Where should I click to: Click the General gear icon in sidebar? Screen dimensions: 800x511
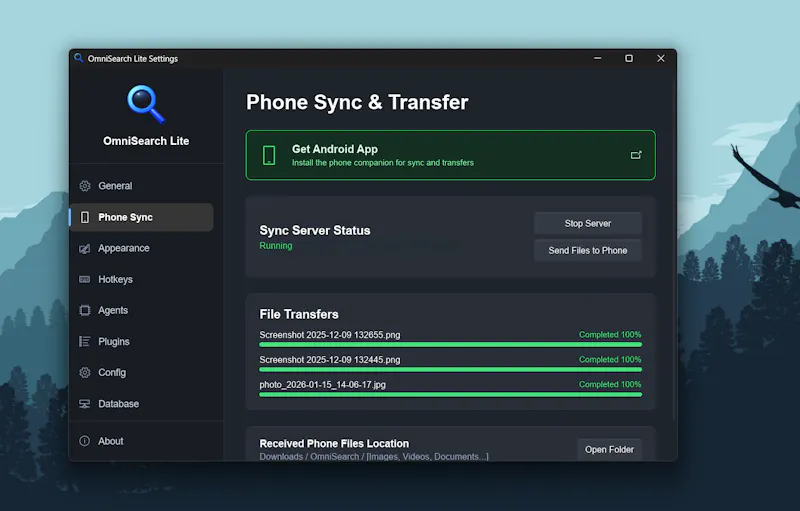pos(85,186)
